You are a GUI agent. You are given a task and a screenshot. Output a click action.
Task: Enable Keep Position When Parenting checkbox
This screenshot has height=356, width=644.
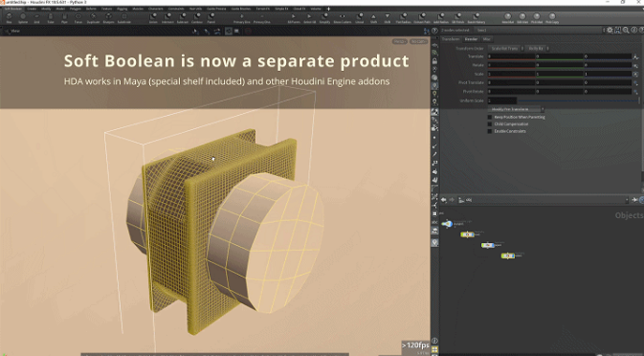pos(490,117)
